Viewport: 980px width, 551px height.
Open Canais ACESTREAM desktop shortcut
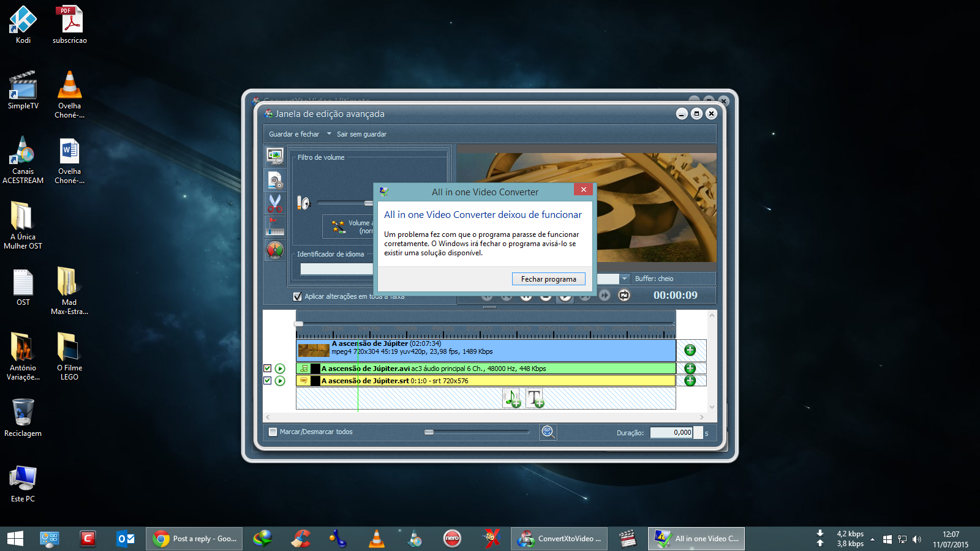(23, 160)
